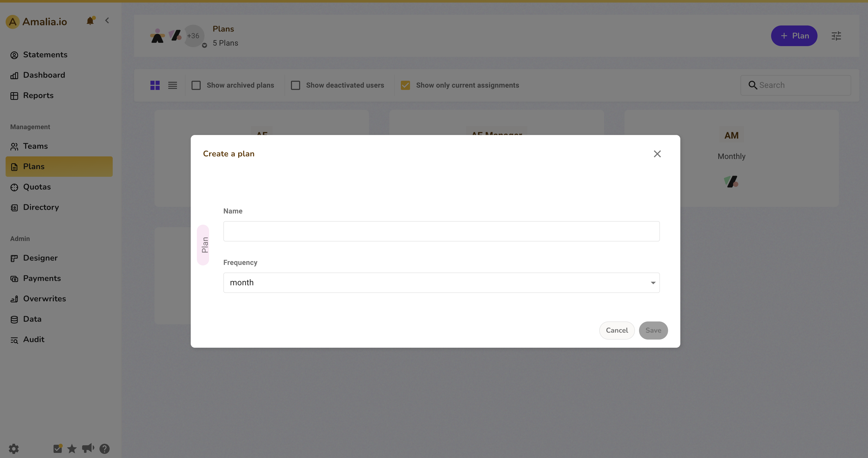The image size is (868, 458).
Task: Open Statements in the sidebar
Action: (59, 55)
